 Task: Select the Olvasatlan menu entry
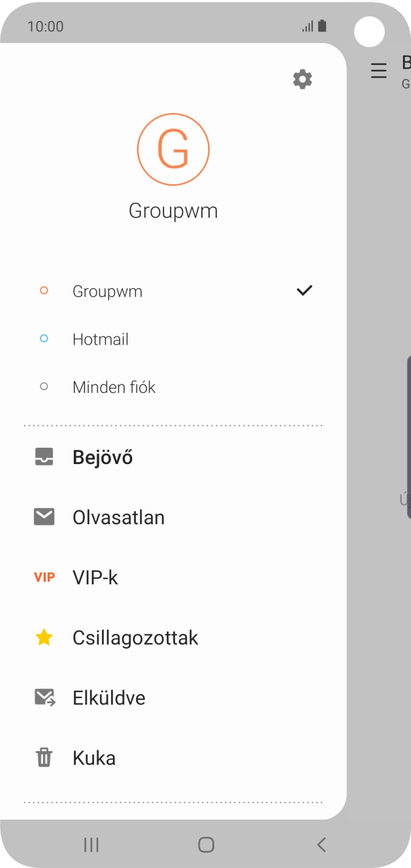pyautogui.click(x=118, y=516)
